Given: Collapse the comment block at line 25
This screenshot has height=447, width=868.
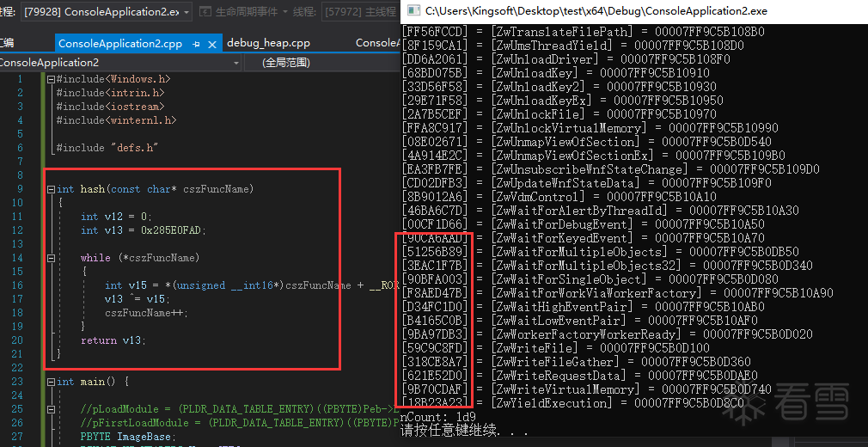Looking at the screenshot, I should click(52, 409).
